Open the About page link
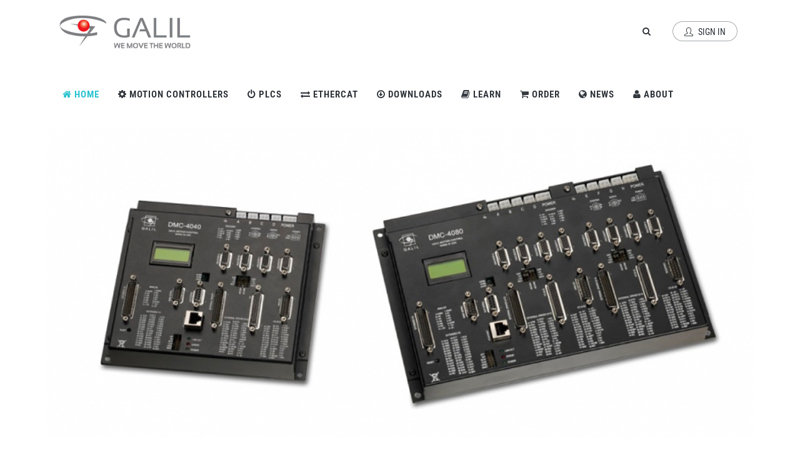Viewport: 800px width, 450px height. tap(653, 94)
